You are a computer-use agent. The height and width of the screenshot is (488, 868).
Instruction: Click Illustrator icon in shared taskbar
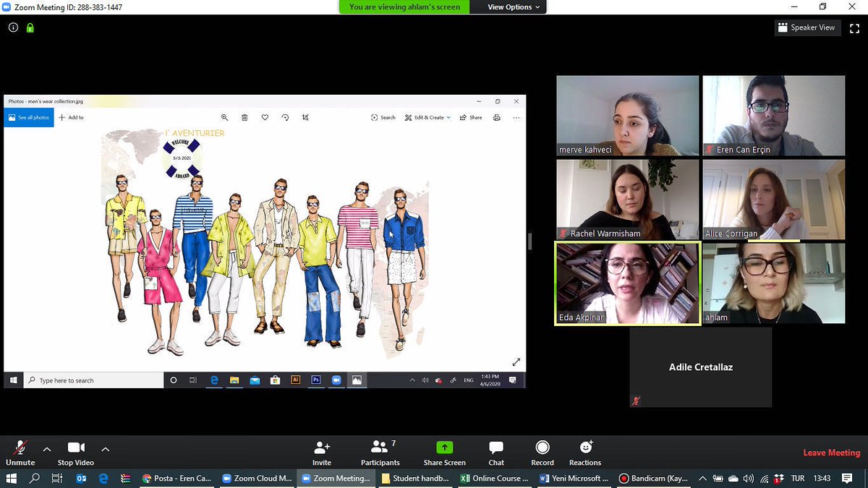click(295, 380)
